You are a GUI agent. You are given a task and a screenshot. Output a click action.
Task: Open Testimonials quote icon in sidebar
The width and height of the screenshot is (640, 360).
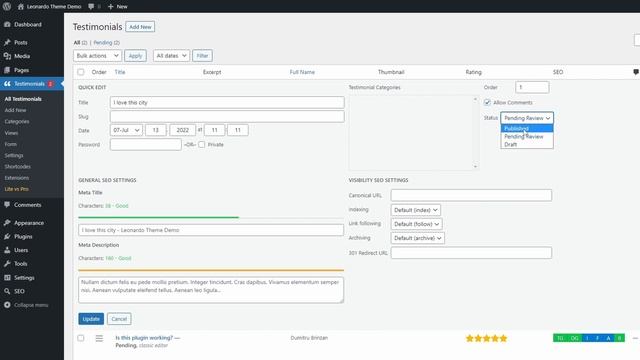[7, 84]
